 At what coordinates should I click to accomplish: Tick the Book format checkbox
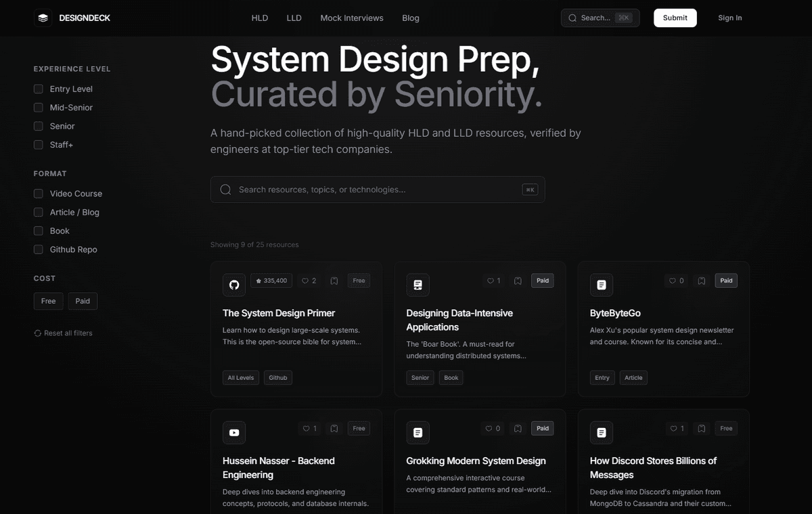[39, 231]
